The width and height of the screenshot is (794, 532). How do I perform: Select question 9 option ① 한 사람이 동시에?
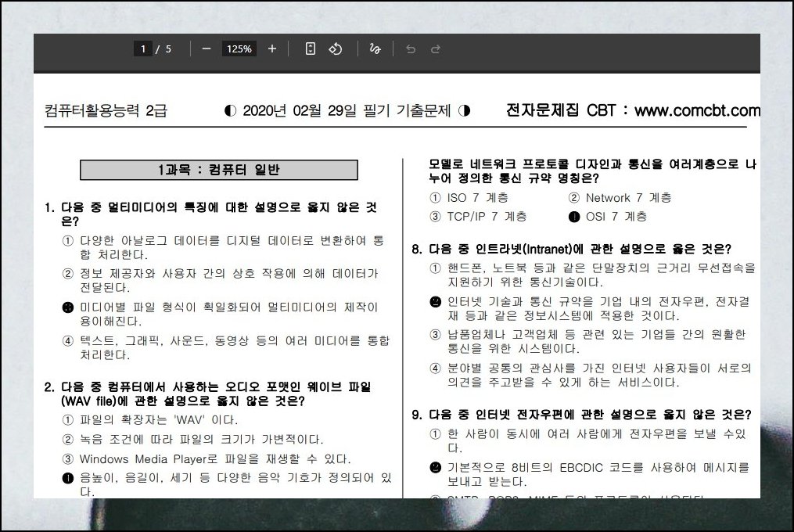[588, 440]
